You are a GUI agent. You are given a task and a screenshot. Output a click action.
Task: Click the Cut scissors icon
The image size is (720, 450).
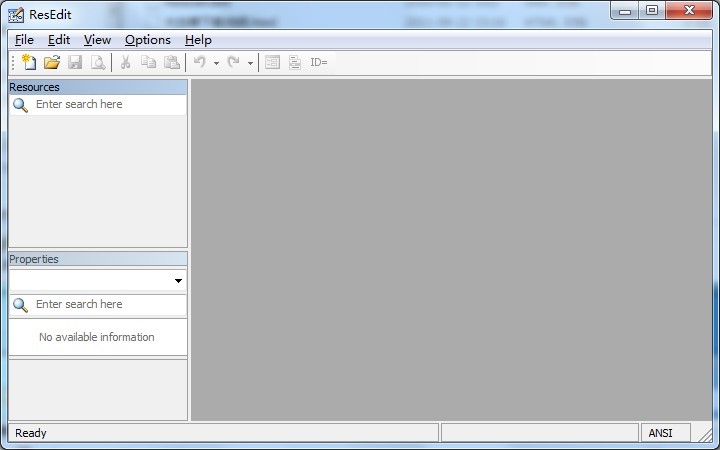pos(125,62)
